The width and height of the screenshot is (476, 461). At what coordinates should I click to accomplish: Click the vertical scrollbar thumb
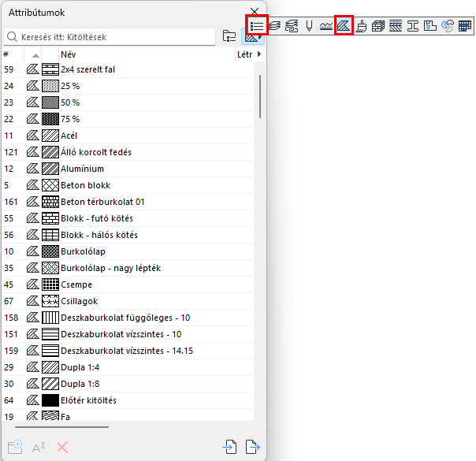pyautogui.click(x=260, y=96)
